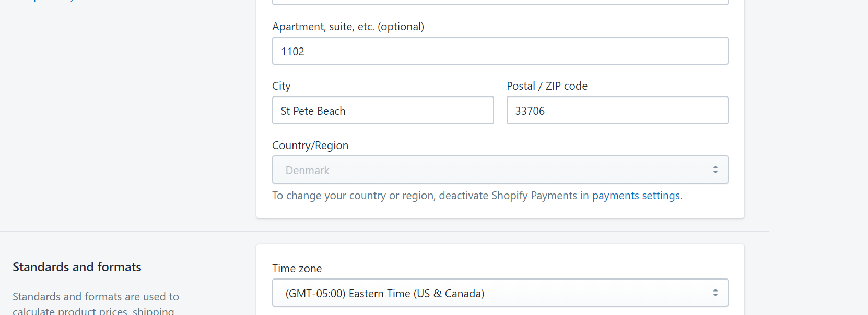Click the deactivate Shopify Payments help text
This screenshot has height=315, width=868.
click(431, 196)
